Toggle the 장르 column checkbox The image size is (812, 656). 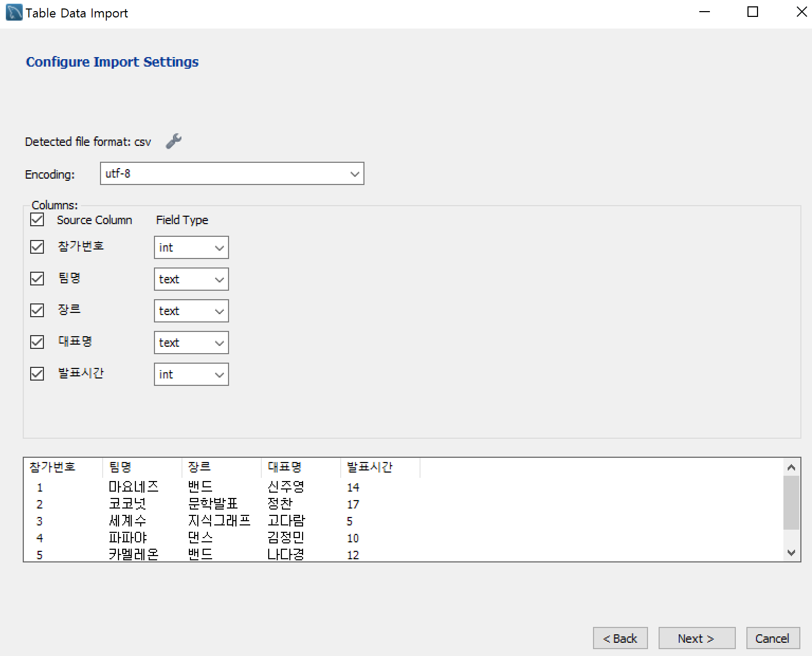click(37, 310)
